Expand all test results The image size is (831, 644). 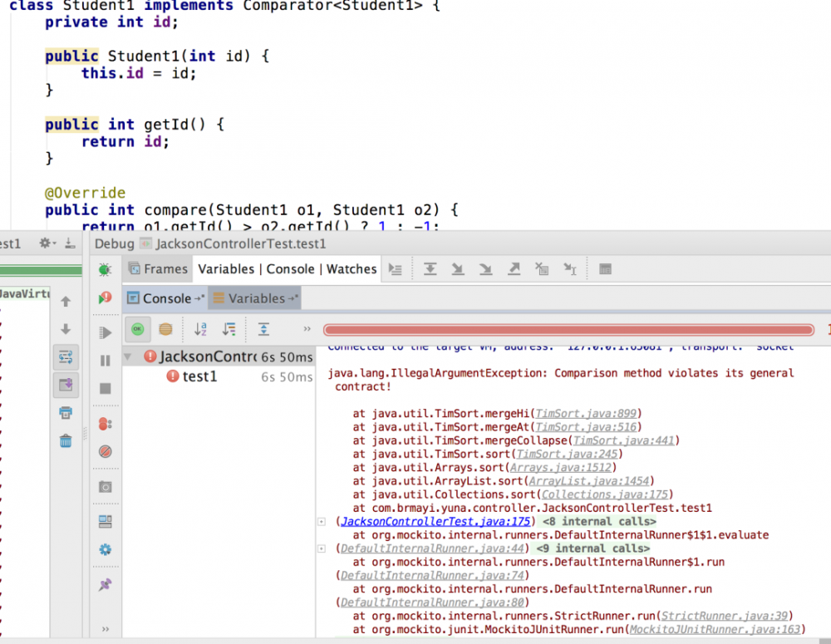263,329
